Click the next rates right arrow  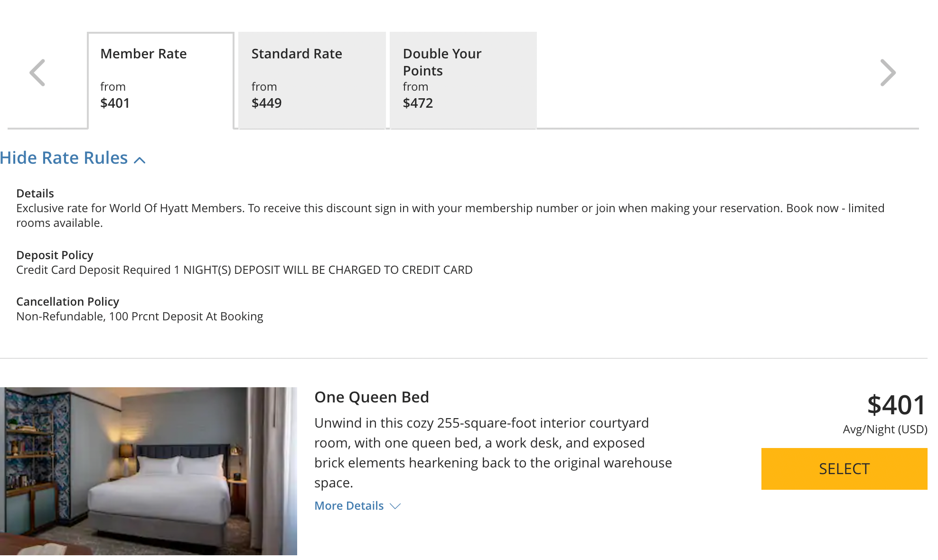888,73
